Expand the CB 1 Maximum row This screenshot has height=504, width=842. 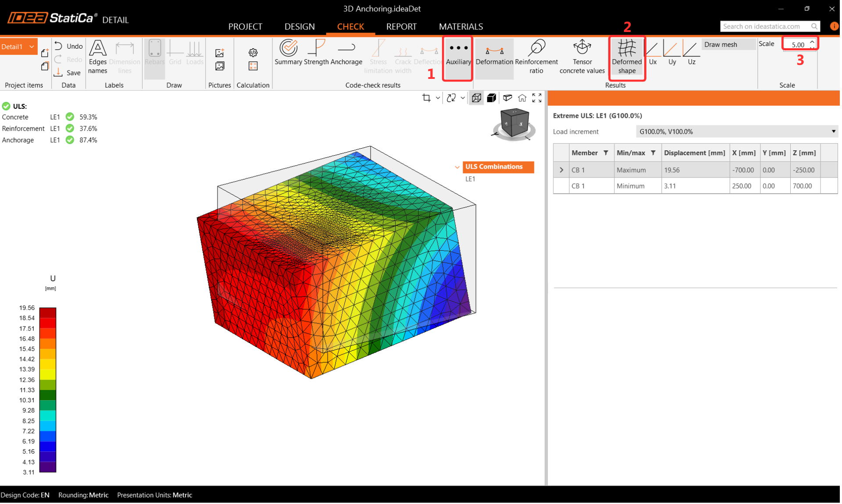click(561, 170)
